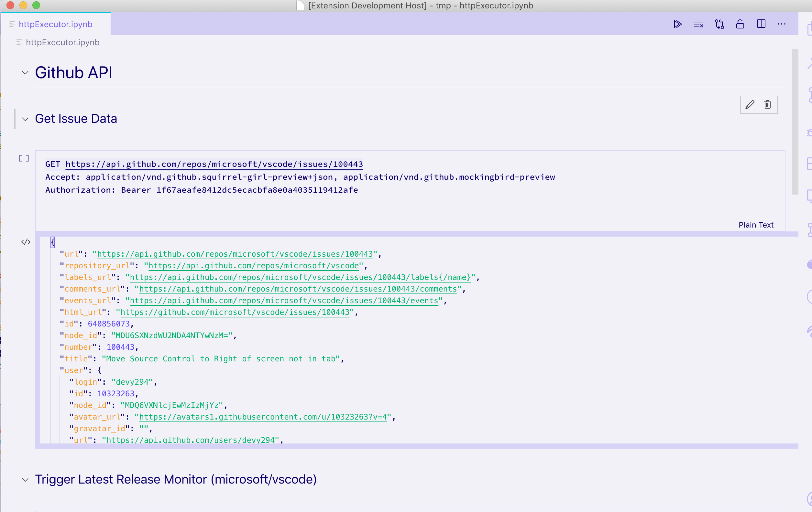
Task: Change cell language from Plain Text
Action: tap(756, 225)
